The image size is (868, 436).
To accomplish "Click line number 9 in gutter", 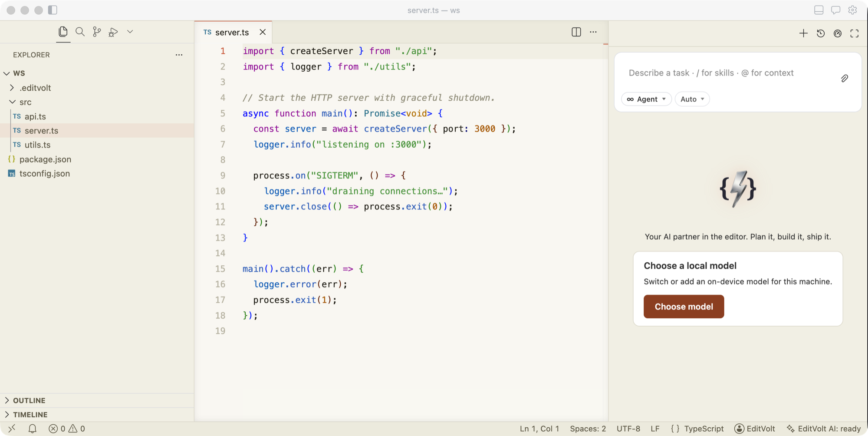I will (x=222, y=175).
